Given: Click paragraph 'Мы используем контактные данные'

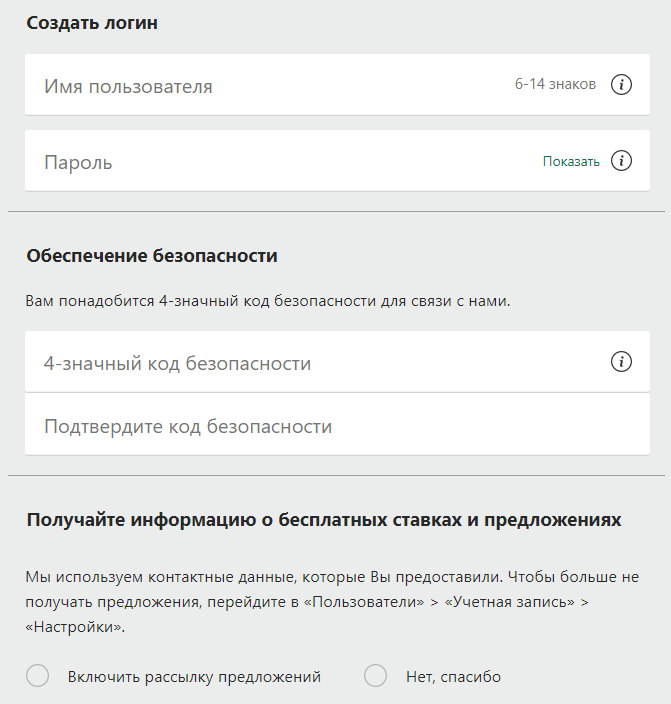Looking at the screenshot, I should (x=332, y=602).
